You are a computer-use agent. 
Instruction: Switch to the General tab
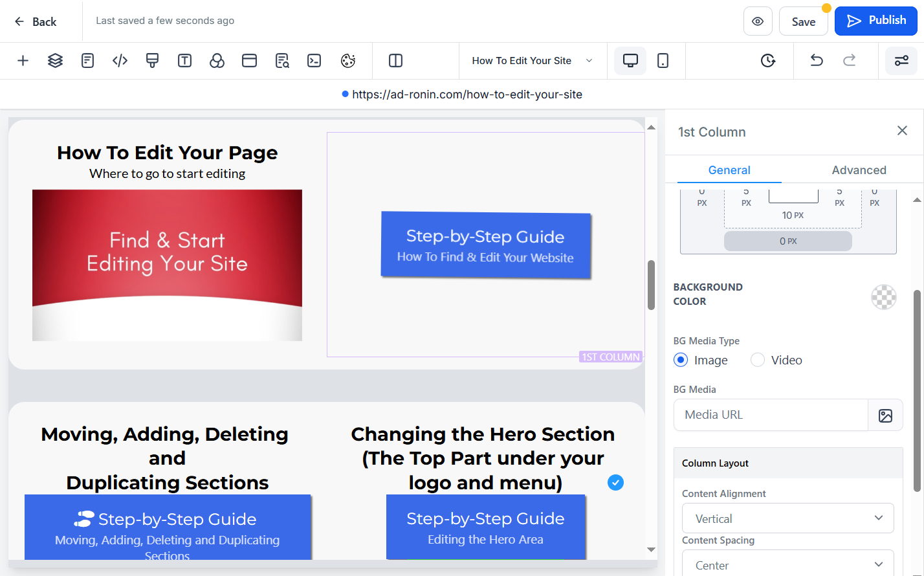coord(729,170)
